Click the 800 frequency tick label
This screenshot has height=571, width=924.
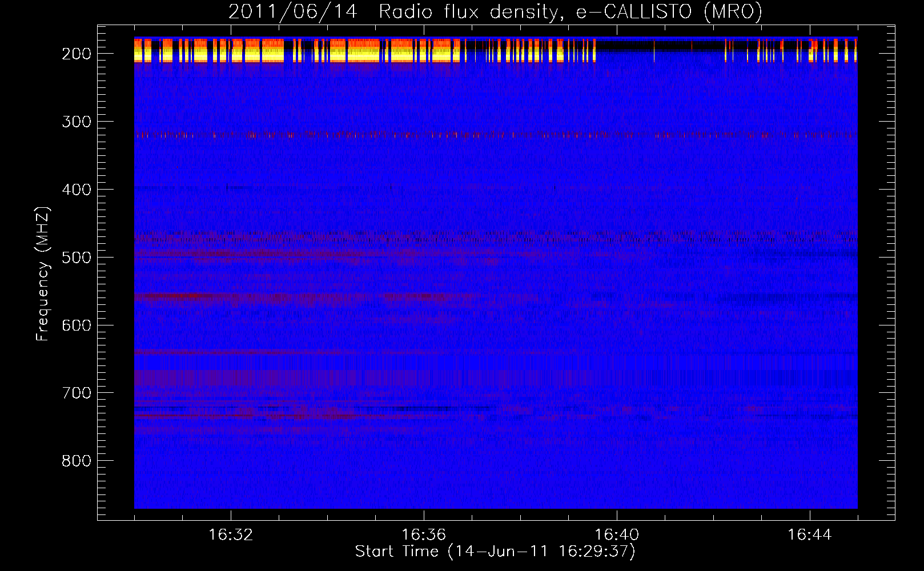77,461
